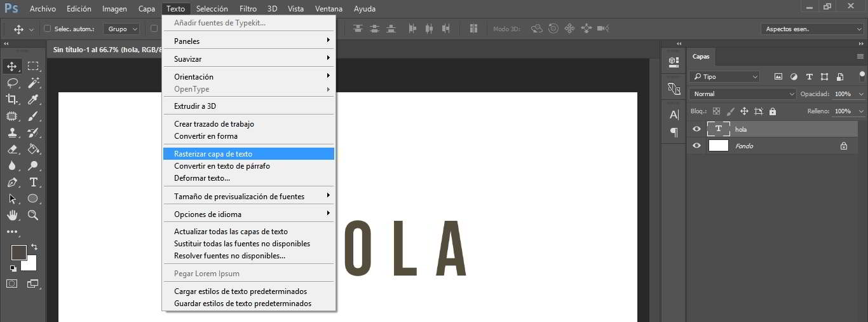Select the Eraser tool
Image resolution: width=868 pixels, height=322 pixels.
tap(12, 149)
